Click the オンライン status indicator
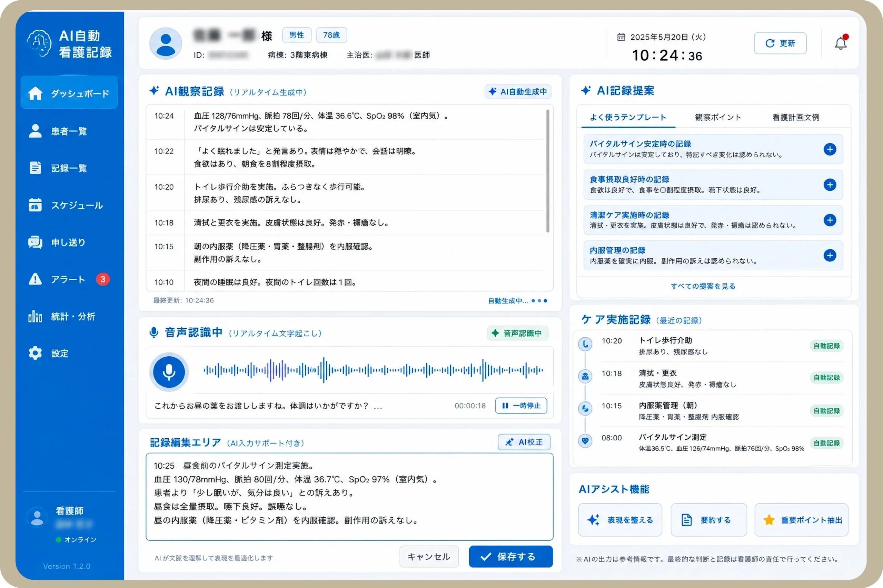Viewport: 883px width, 588px height. click(x=76, y=540)
